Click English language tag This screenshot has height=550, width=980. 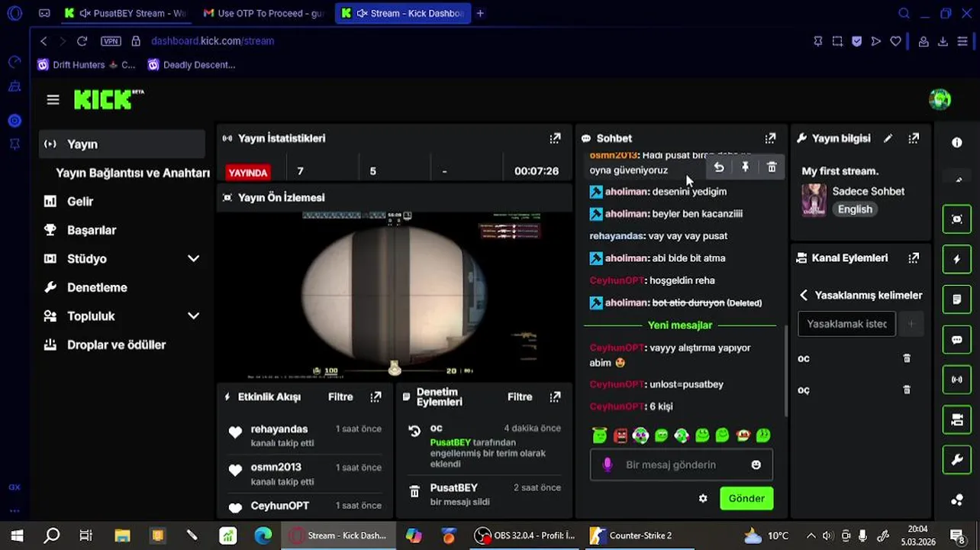[855, 209]
